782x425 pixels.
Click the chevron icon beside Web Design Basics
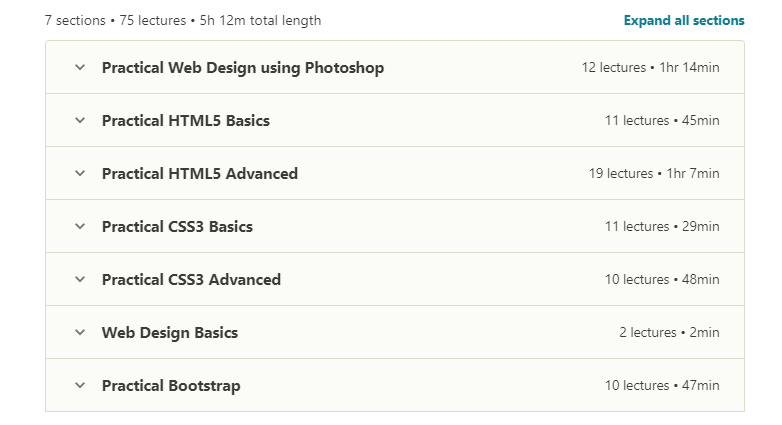tap(80, 332)
